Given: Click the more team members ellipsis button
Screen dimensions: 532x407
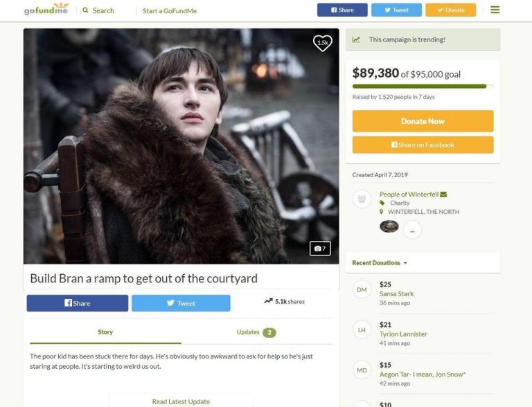Looking at the screenshot, I should click(412, 229).
